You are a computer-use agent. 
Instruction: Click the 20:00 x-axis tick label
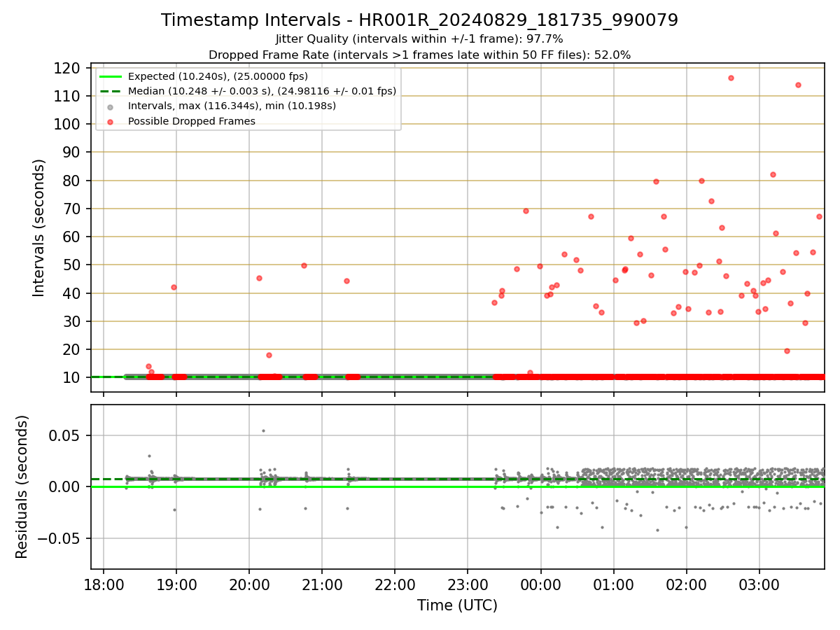249,583
